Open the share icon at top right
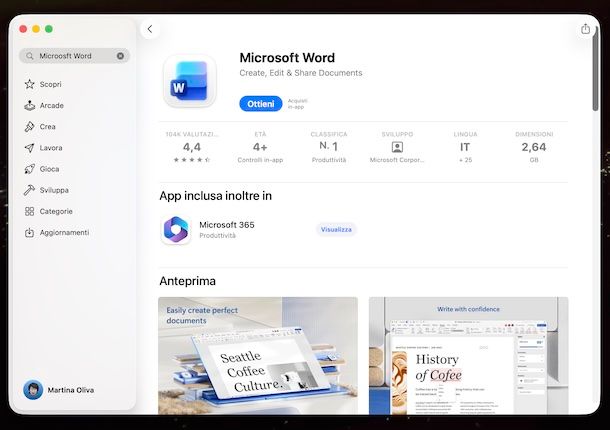This screenshot has height=430, width=610. click(585, 29)
